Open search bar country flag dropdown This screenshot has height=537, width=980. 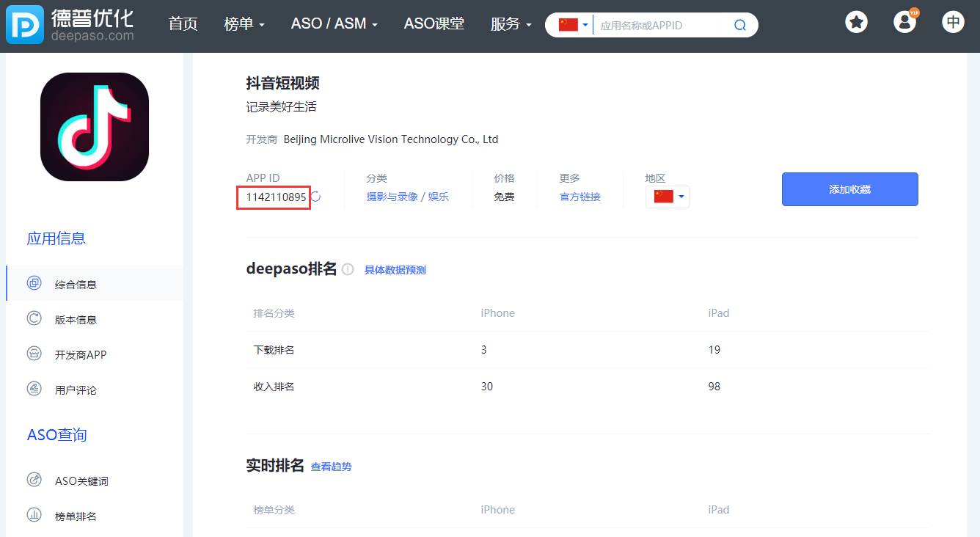coord(574,25)
